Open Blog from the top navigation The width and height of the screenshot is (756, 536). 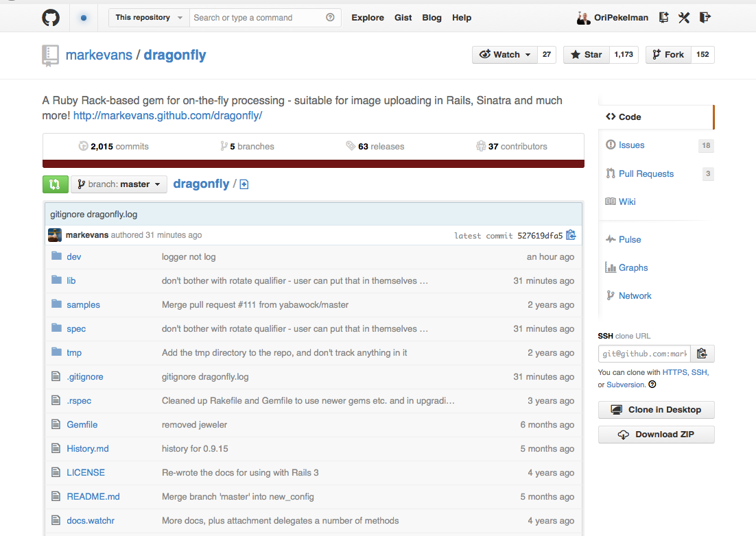(x=432, y=18)
